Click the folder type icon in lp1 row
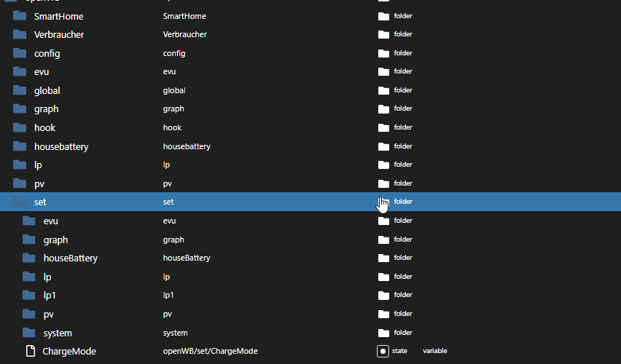The height and width of the screenshot is (364, 621). (383, 296)
